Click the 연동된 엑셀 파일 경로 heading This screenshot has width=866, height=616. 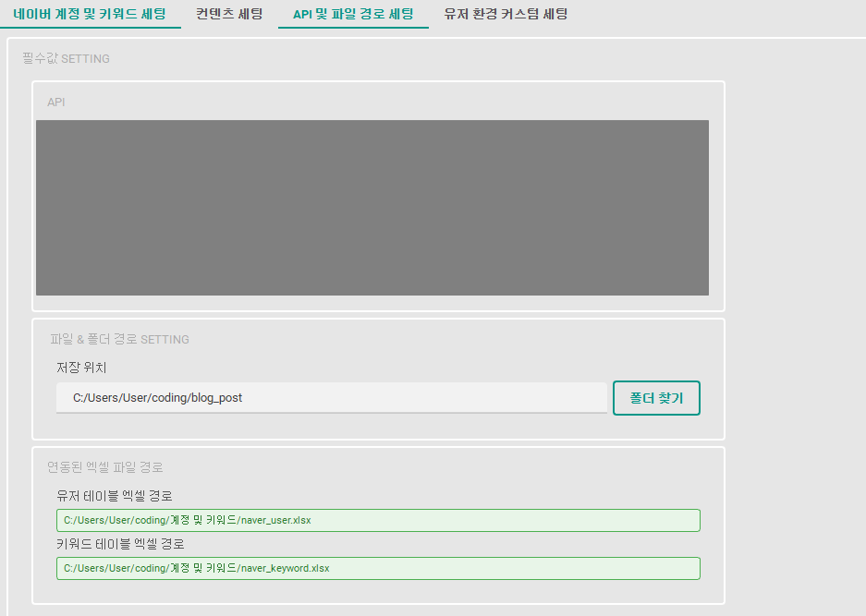[x=105, y=466]
